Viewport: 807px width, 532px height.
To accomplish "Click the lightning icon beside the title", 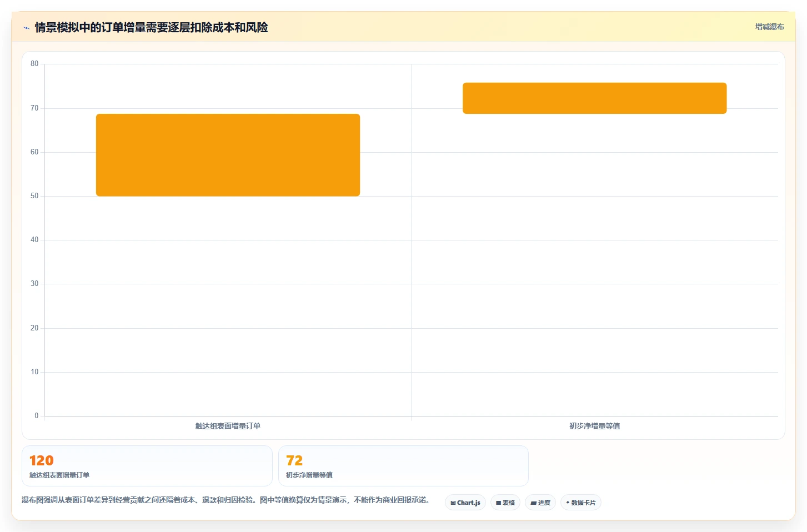I will [26, 28].
